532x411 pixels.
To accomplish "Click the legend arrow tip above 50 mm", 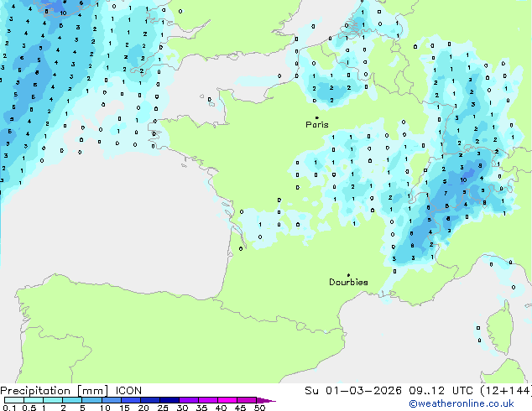I will [266, 400].
